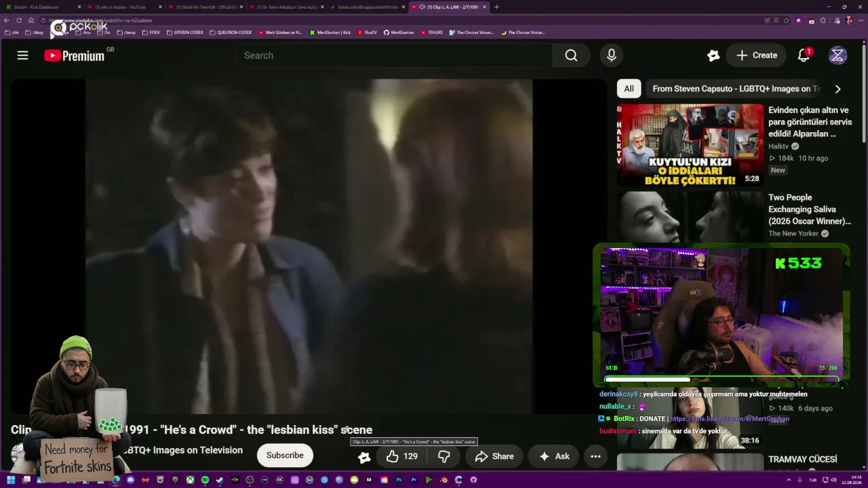The height and width of the screenshot is (488, 868).
Task: Open the account avatar menu
Action: 837,56
